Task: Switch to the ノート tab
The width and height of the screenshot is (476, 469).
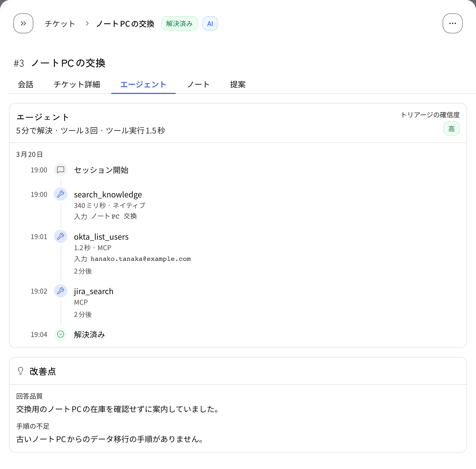Action: tap(198, 85)
